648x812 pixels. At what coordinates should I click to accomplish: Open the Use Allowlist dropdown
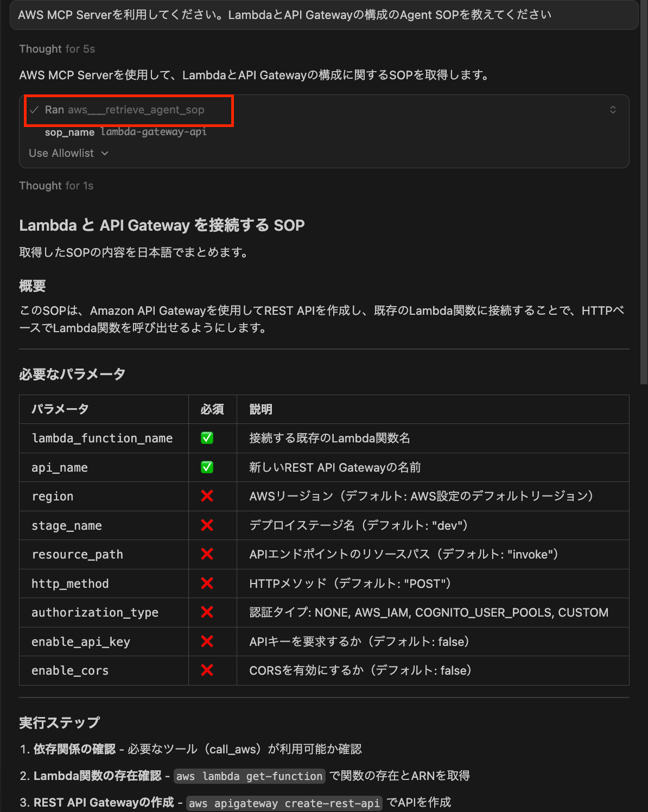pos(68,153)
